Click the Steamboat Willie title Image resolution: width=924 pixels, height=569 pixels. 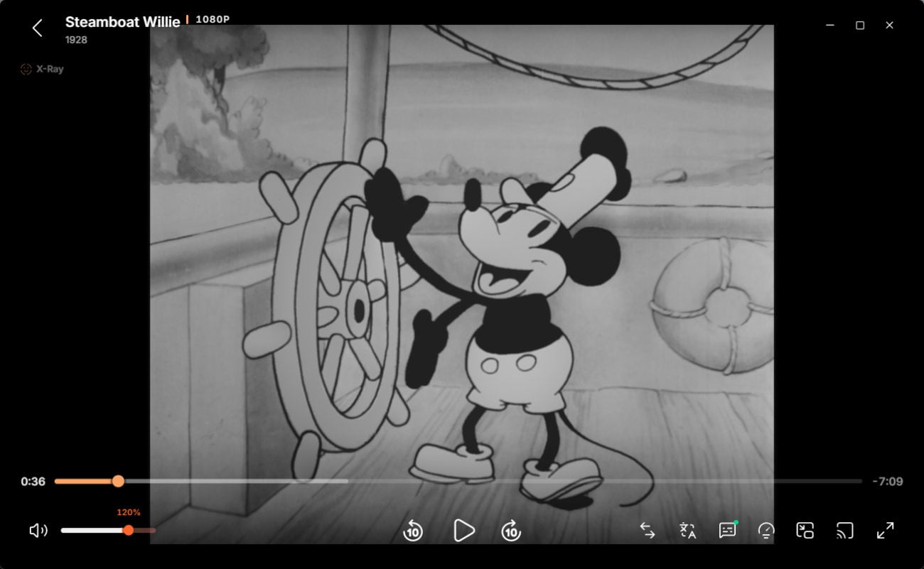(x=122, y=21)
